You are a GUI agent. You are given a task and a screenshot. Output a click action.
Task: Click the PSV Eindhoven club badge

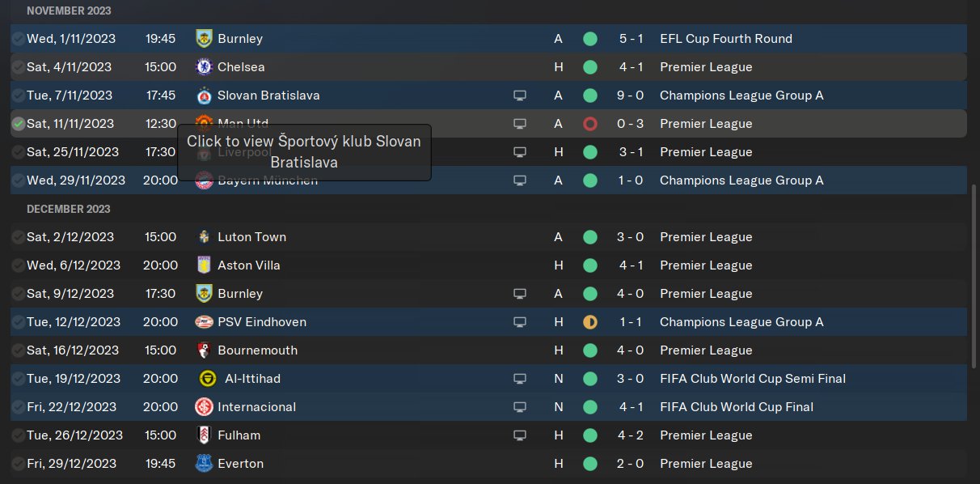pos(204,322)
